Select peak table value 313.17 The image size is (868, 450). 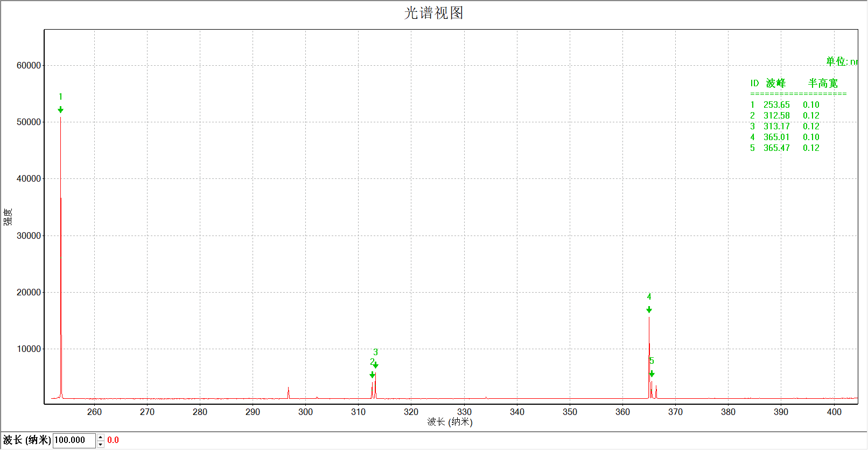[776, 127]
